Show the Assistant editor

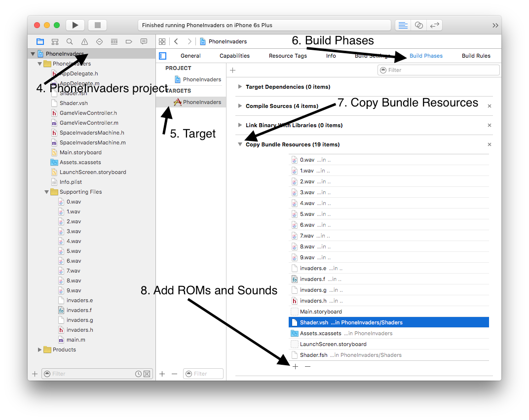point(418,25)
